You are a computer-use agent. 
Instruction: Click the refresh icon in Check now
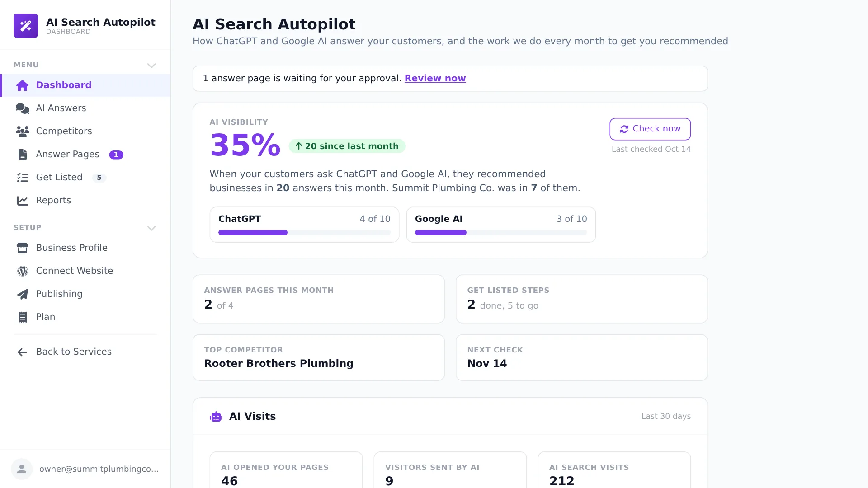(x=624, y=129)
